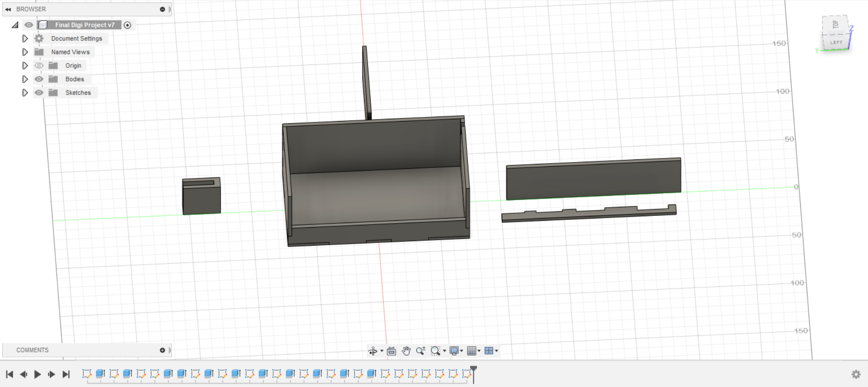This screenshot has height=387, width=868.
Task: Expand the Viewports dropdown arrow
Action: [x=496, y=351]
